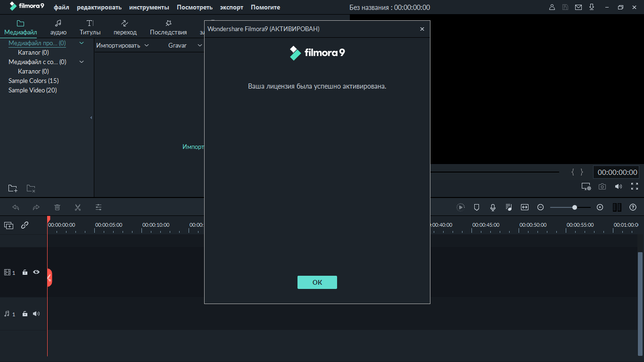The height and width of the screenshot is (362, 644).
Task: Switch to the переход tab
Action: pyautogui.click(x=125, y=27)
